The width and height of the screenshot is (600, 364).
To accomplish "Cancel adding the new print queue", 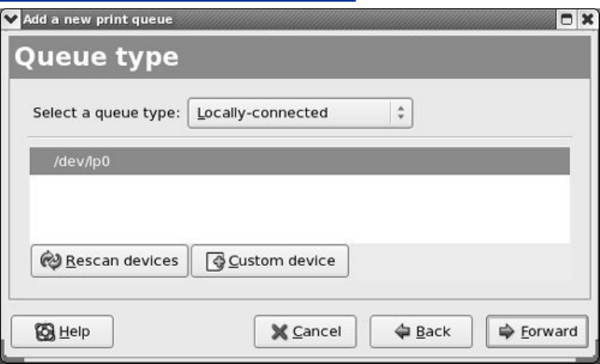I will tap(305, 332).
